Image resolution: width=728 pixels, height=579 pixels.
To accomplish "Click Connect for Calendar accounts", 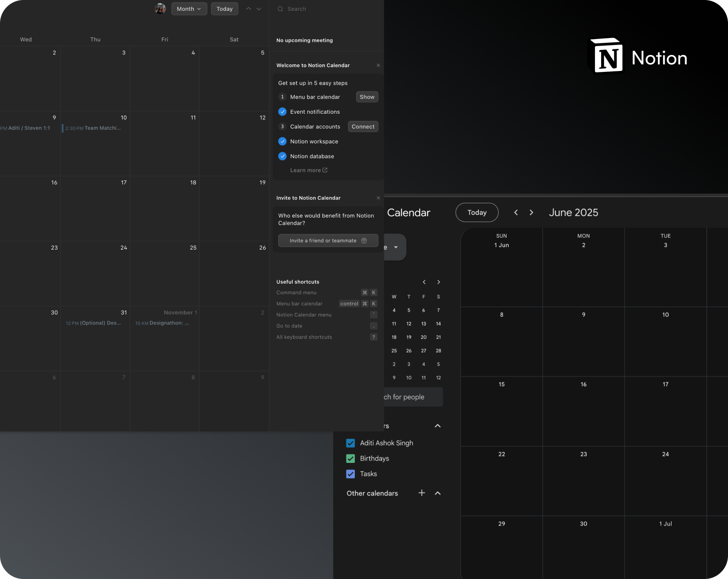I will click(363, 126).
